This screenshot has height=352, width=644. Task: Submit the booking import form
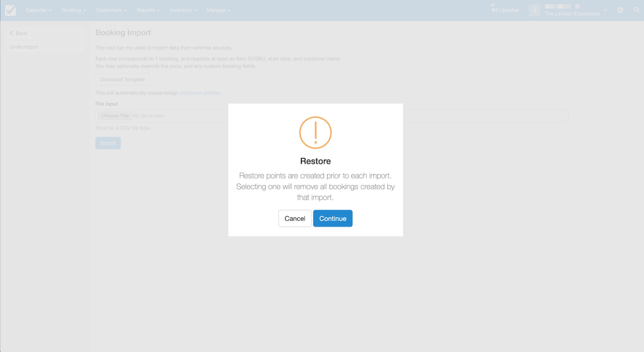coord(108,143)
